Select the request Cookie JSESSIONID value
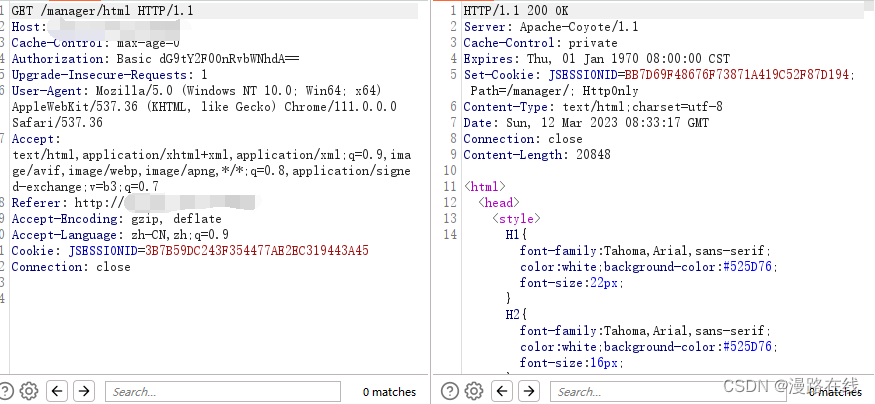This screenshot has height=404, width=875. pyautogui.click(x=257, y=251)
